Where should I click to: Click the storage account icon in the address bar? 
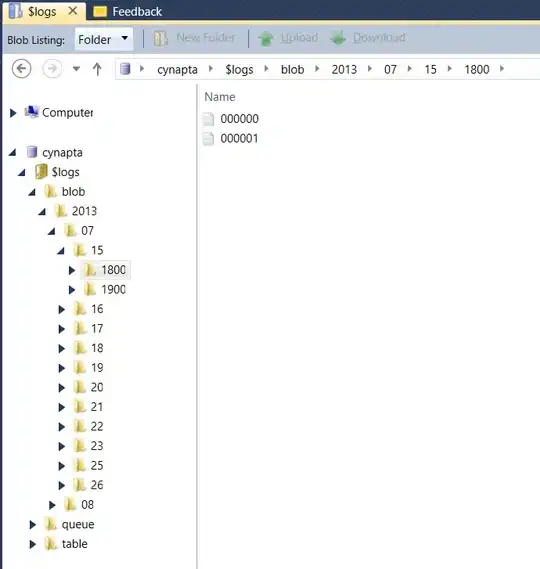[x=125, y=69]
